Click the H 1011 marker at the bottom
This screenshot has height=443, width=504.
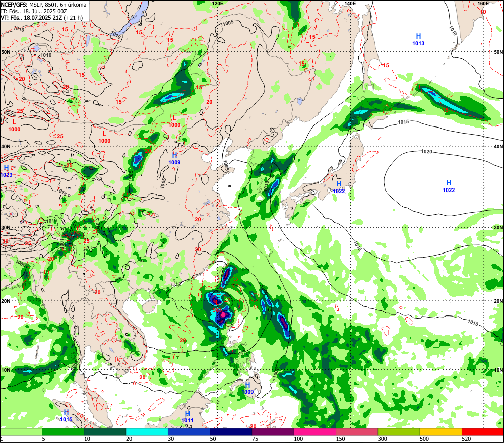(x=187, y=417)
